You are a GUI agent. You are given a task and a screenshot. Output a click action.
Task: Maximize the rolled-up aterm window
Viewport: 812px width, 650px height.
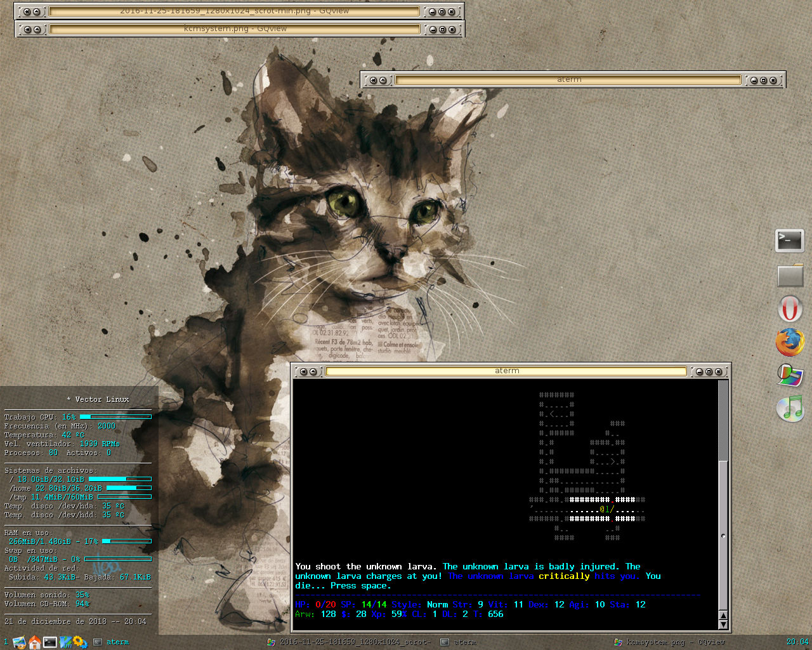pos(764,80)
